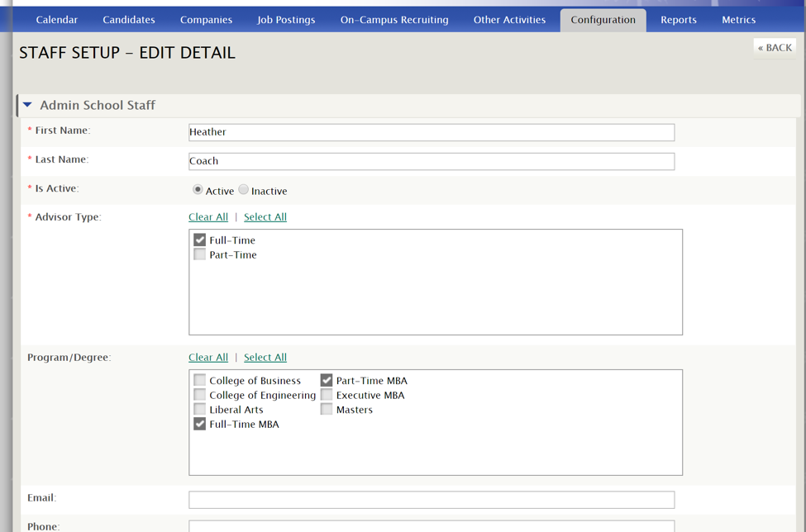Clear all Program/Degree selections
806x532 pixels.
(x=208, y=357)
